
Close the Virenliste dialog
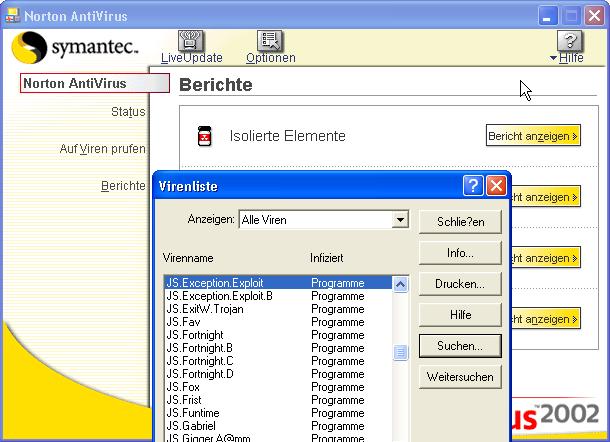[x=496, y=186]
